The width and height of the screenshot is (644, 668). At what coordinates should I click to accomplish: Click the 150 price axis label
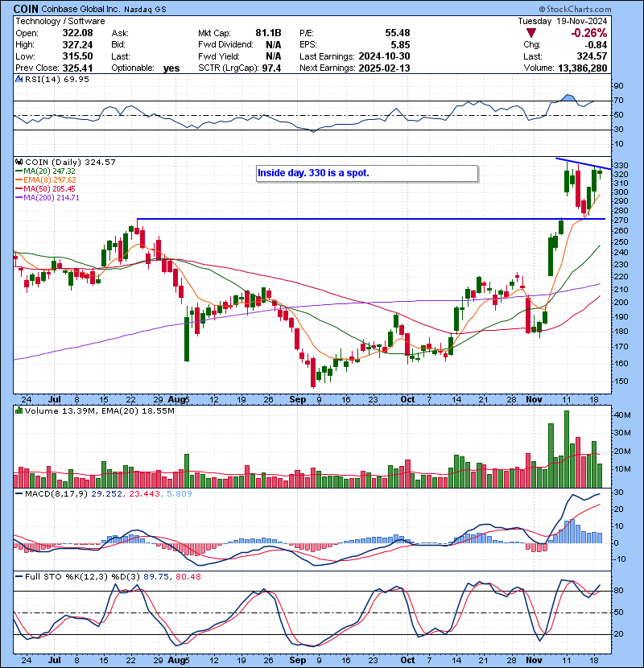621,381
